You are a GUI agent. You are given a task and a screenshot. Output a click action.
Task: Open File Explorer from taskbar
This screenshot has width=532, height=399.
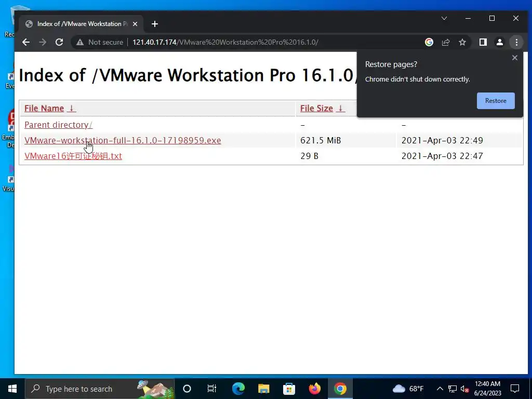click(x=263, y=389)
